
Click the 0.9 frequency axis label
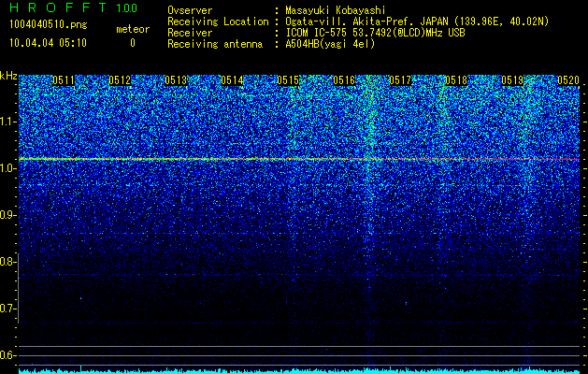[x=7, y=215]
